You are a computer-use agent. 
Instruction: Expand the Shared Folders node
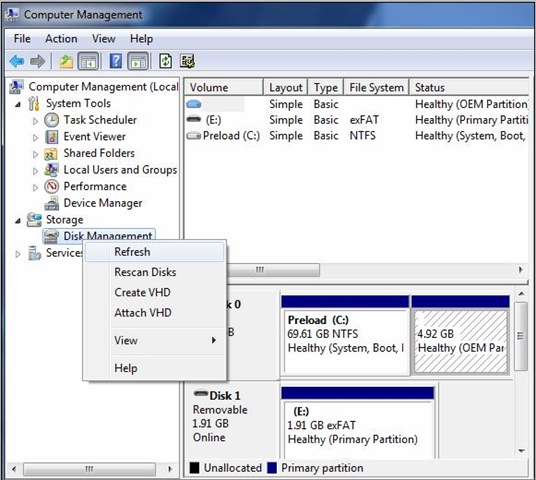coord(35,155)
